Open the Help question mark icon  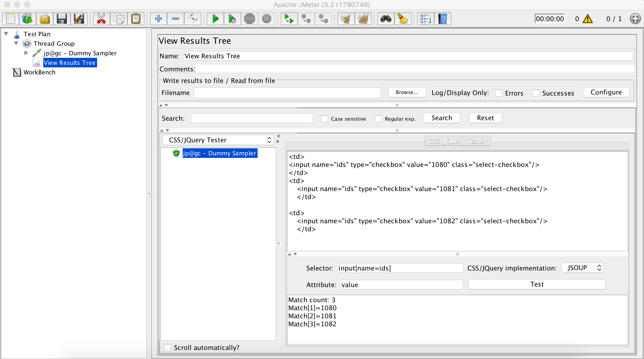(x=443, y=19)
